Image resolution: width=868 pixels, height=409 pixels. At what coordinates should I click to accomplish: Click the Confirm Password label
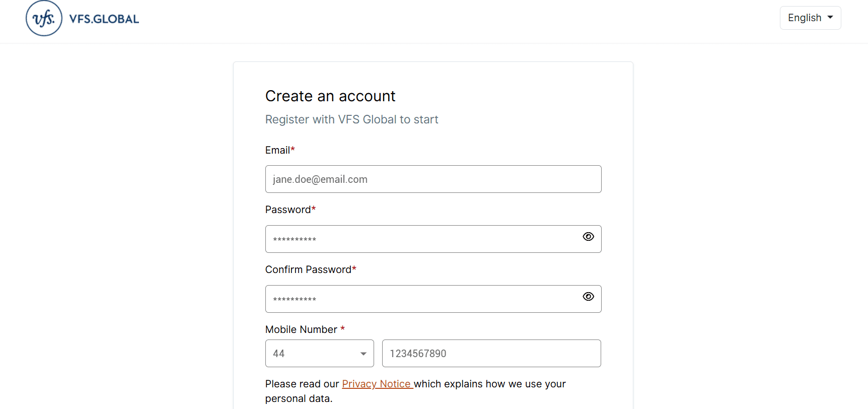(x=308, y=269)
